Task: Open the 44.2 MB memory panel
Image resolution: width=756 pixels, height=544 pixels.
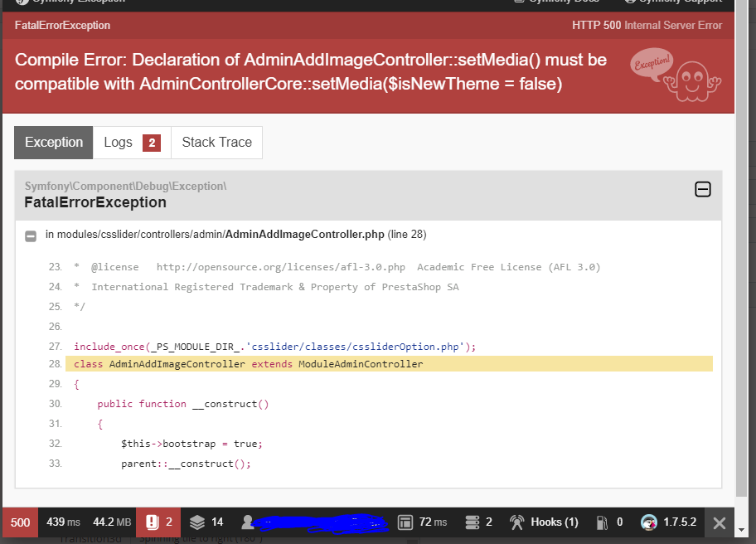Action: pos(112,522)
